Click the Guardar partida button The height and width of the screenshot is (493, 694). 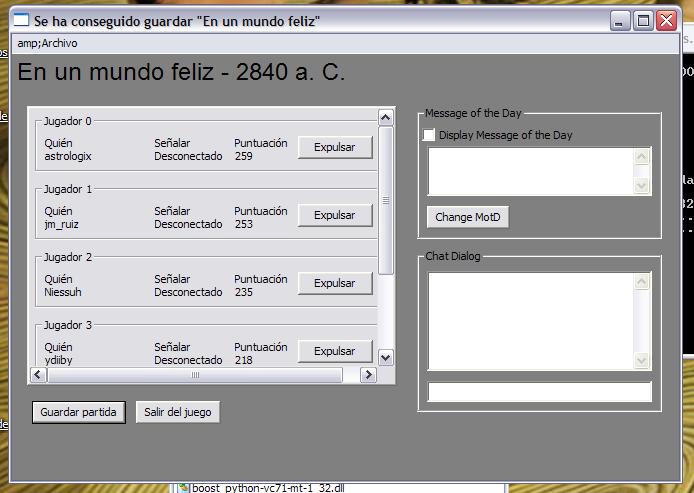tap(78, 412)
